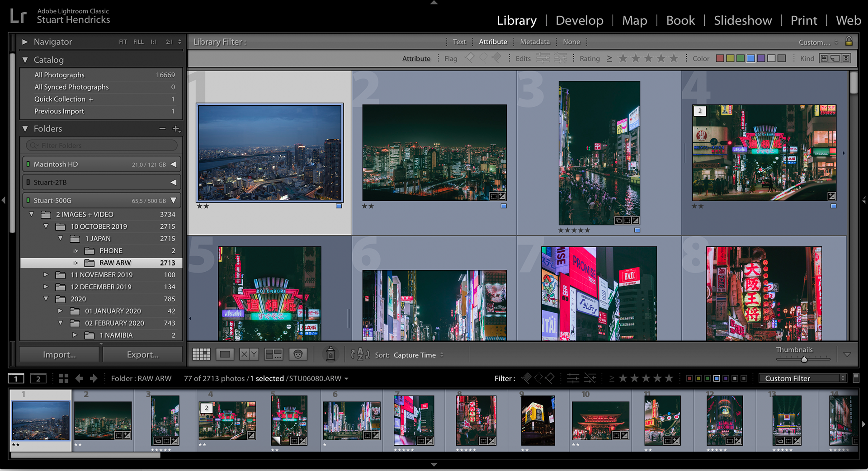Select the Painter spray can tool
This screenshot has height=471, width=868.
330,354
